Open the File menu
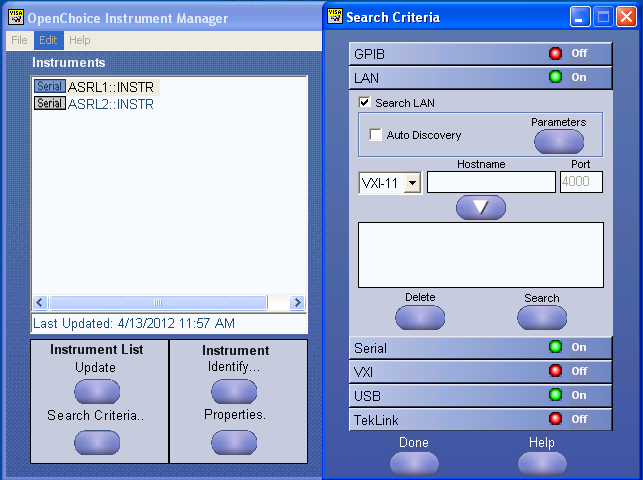The height and width of the screenshot is (480, 643). (19, 40)
